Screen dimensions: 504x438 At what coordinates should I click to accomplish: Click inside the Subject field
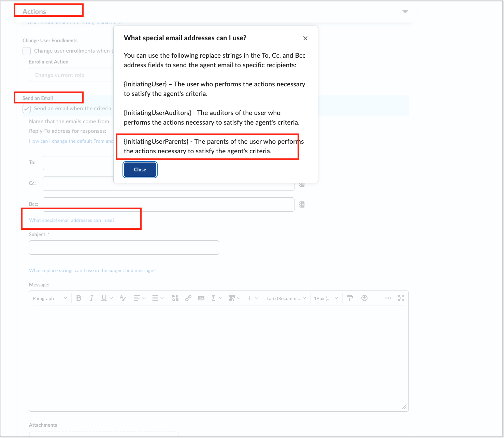[x=124, y=247]
